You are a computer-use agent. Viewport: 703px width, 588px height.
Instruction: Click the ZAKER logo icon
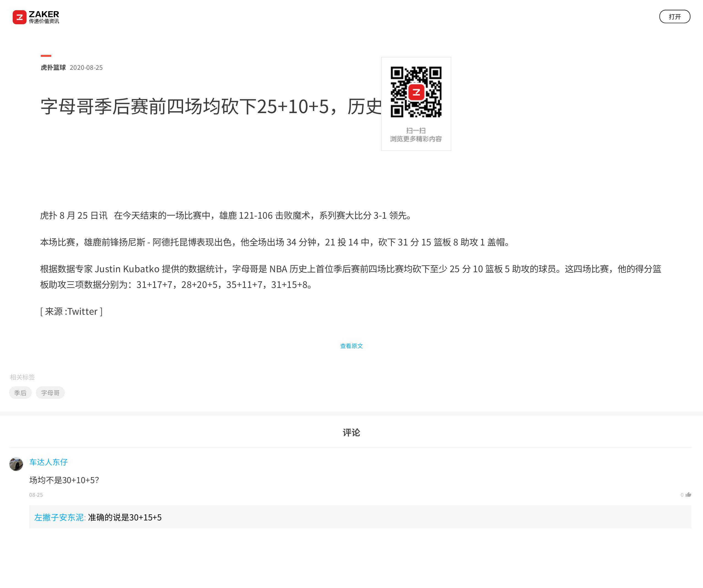(x=19, y=17)
